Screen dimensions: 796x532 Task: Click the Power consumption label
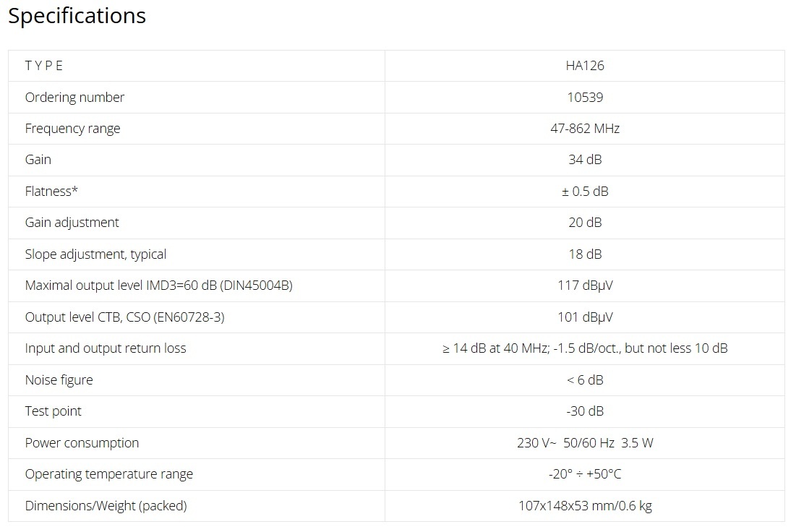click(82, 443)
